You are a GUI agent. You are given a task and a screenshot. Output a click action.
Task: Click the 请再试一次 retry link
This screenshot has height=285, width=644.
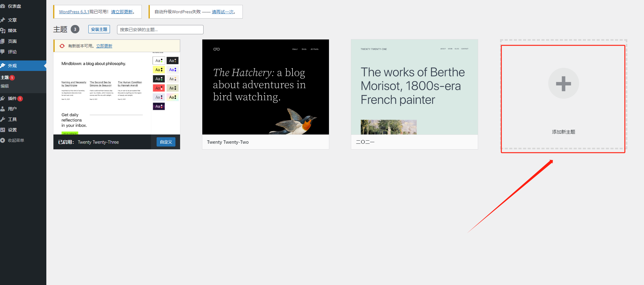[x=222, y=12]
